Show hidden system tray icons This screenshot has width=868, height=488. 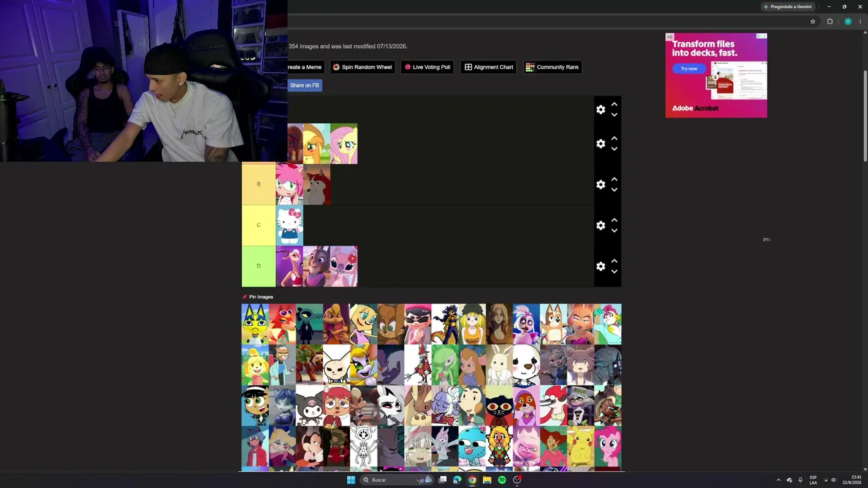point(778,480)
